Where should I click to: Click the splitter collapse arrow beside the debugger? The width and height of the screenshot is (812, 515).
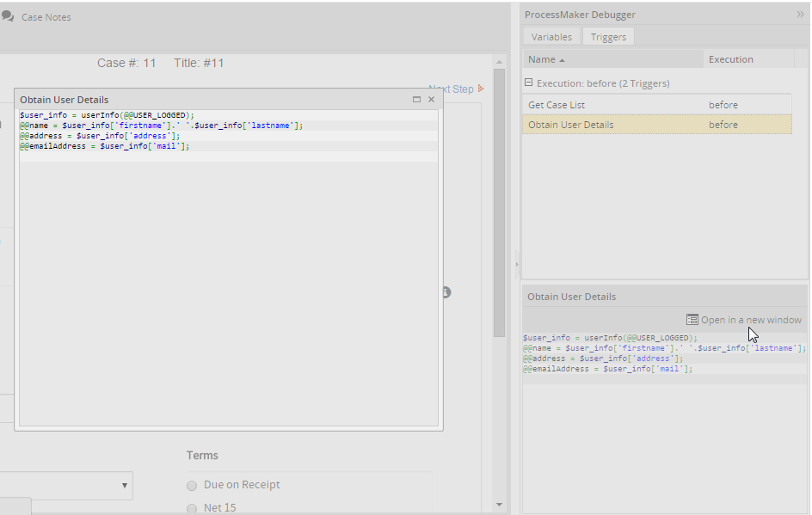tap(517, 264)
